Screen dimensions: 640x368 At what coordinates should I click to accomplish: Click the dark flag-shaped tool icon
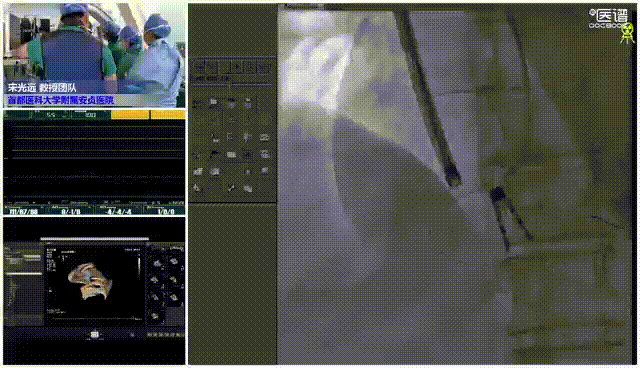(x=214, y=154)
